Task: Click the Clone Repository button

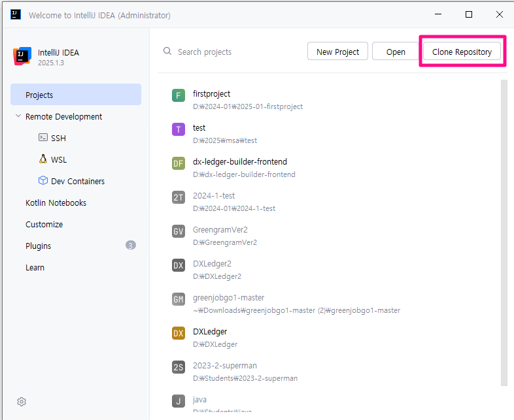Action: [462, 52]
